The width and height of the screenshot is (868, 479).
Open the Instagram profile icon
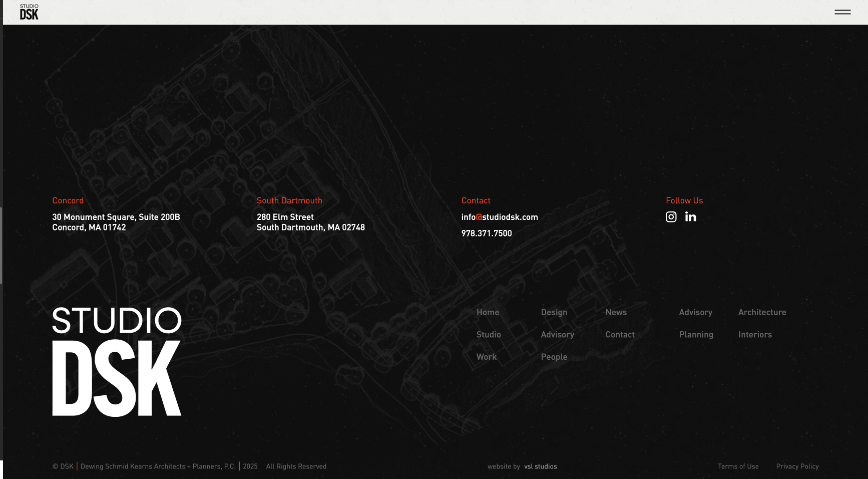pyautogui.click(x=671, y=216)
